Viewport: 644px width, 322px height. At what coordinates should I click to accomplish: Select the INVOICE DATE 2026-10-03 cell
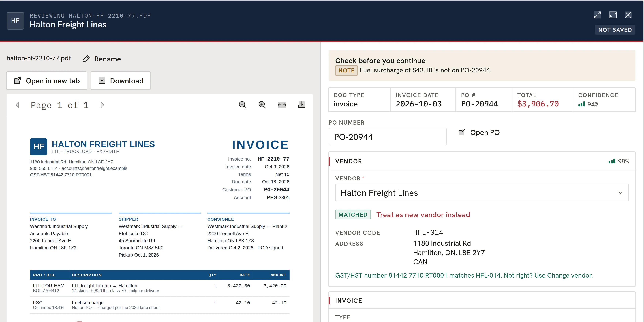tap(423, 99)
